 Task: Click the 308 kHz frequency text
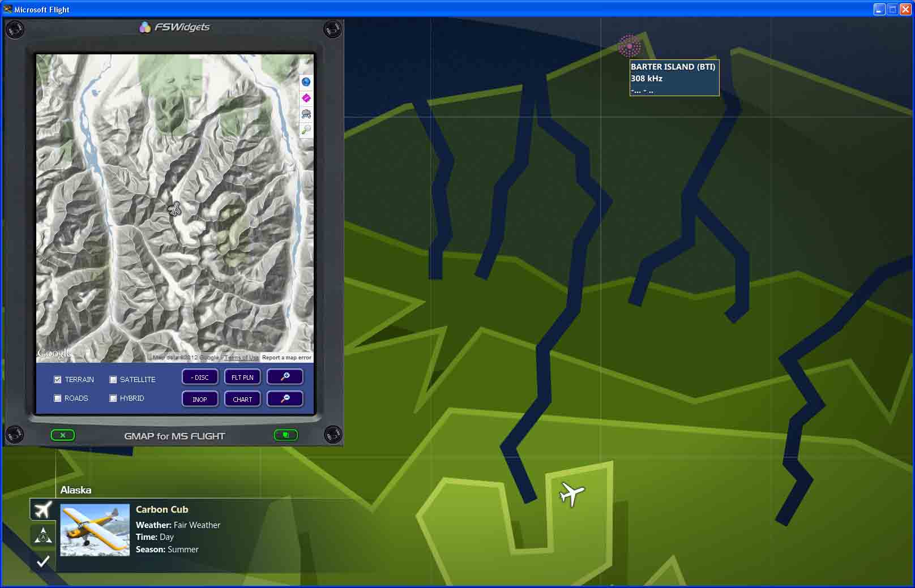pyautogui.click(x=647, y=79)
